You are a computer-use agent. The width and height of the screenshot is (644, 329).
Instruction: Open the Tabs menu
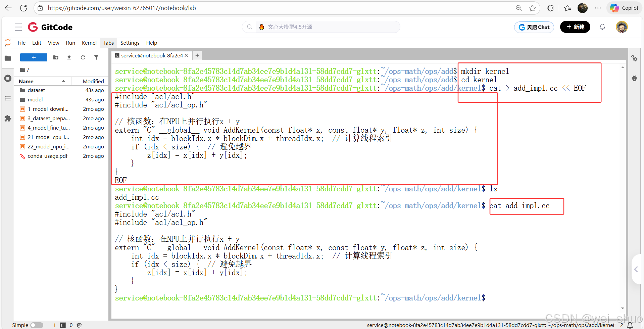108,43
